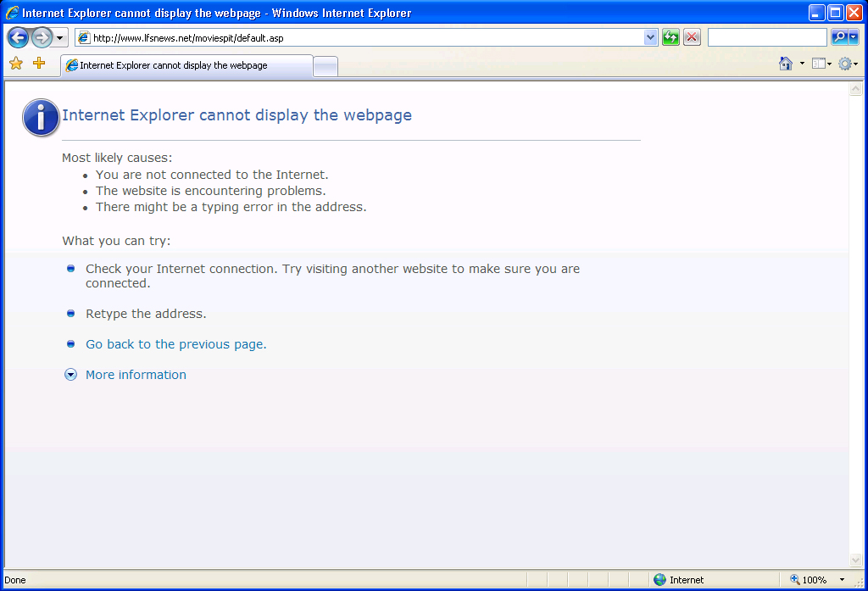Open the Page menu toolbar icon

[821, 64]
